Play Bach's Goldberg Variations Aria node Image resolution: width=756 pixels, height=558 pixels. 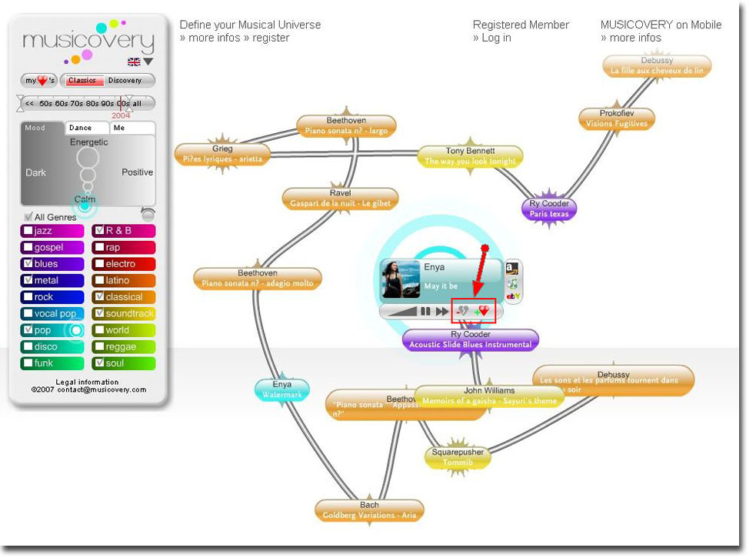pos(369,510)
